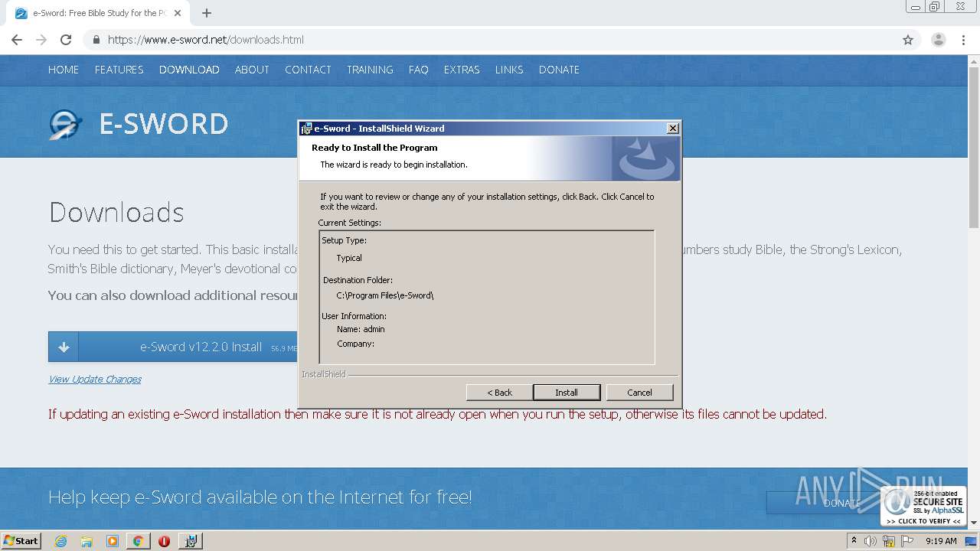
Task: Close the e-Sword browser tab
Action: point(178,13)
